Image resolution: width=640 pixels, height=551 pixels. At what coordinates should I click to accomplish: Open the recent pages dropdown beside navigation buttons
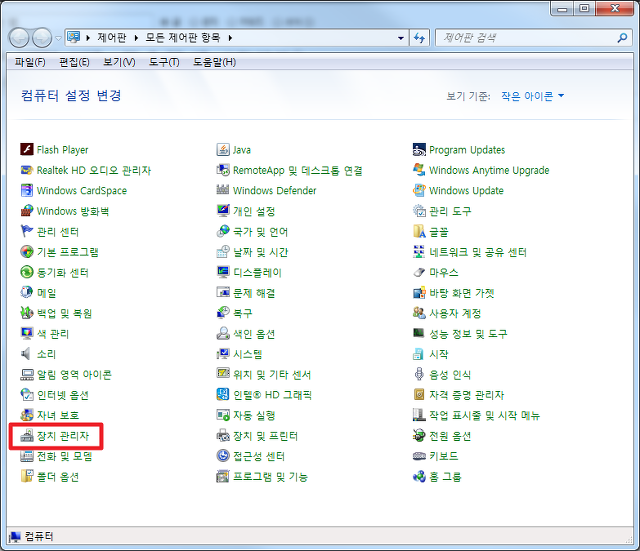58,38
